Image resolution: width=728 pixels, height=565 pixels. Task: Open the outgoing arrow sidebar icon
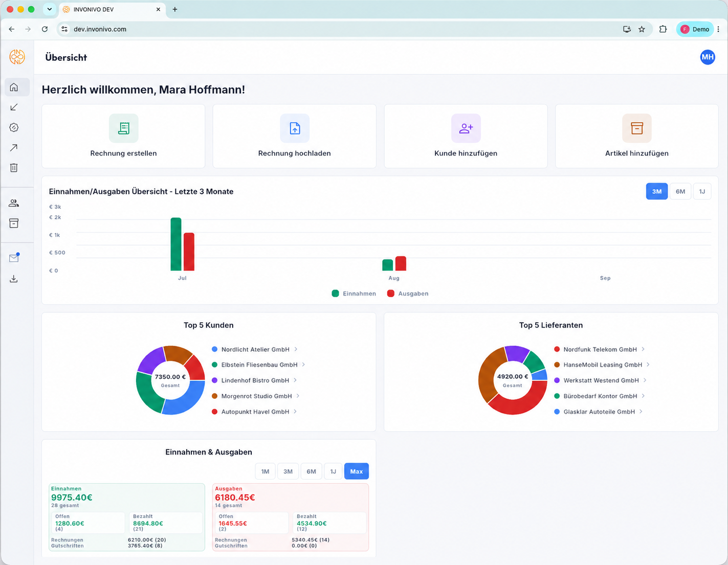point(14,148)
